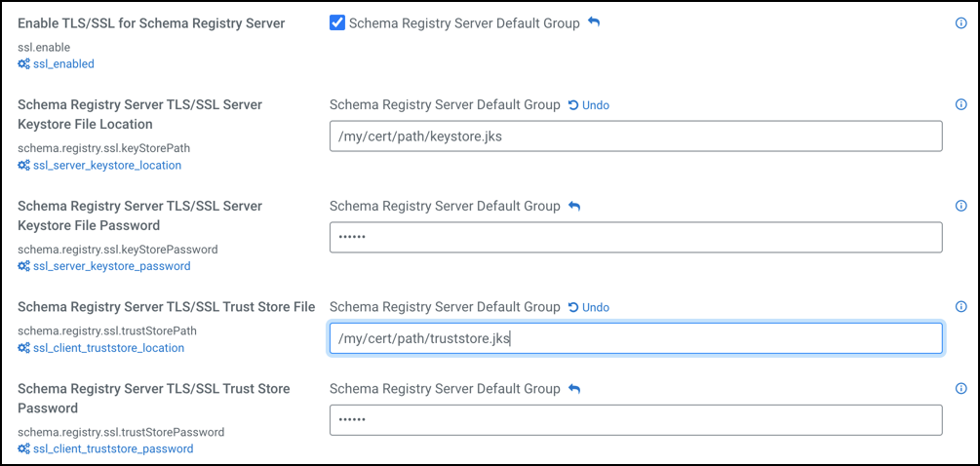
Task: Show info for Keystore File Location
Action: pos(960,105)
